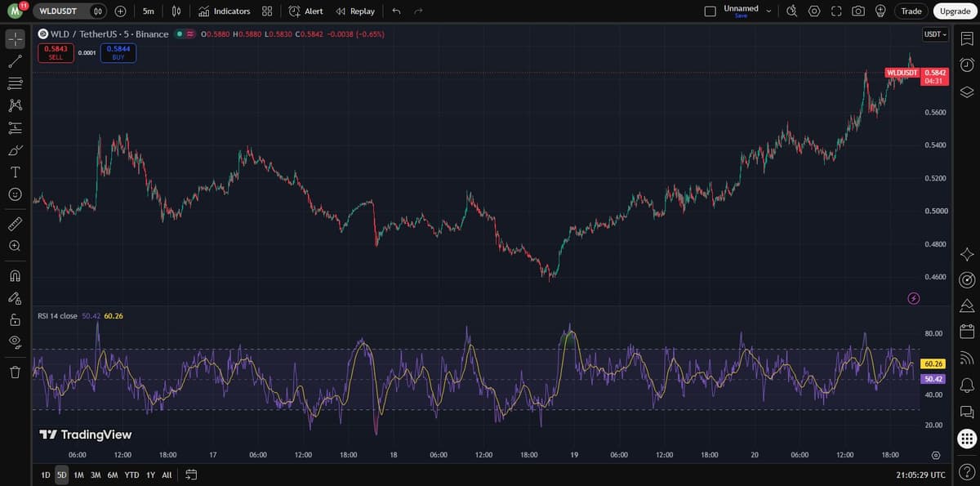The height and width of the screenshot is (486, 980).
Task: Open the news feed broadcast icon
Action: pyautogui.click(x=967, y=358)
